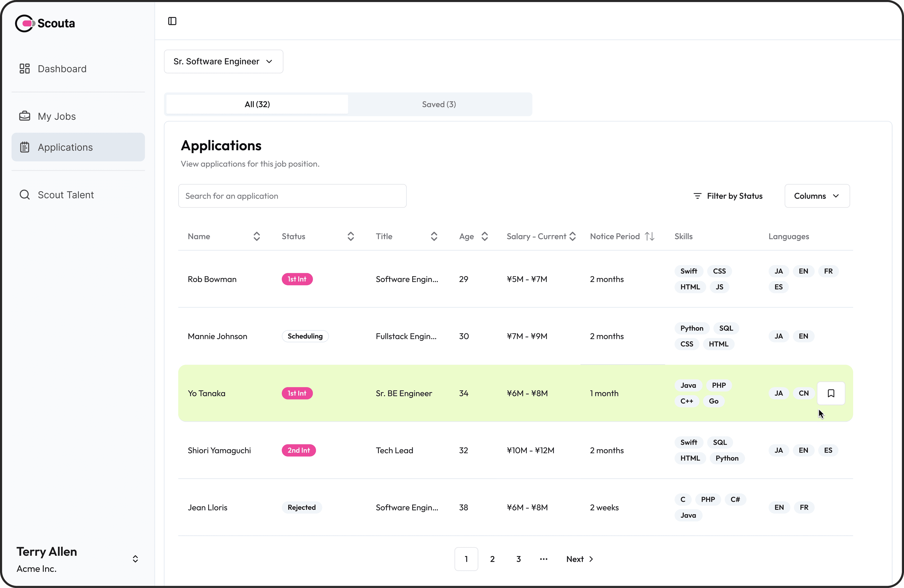Open the Sr. Software Engineer job dropdown
Viewport: 904px width, 588px height.
tap(223, 61)
